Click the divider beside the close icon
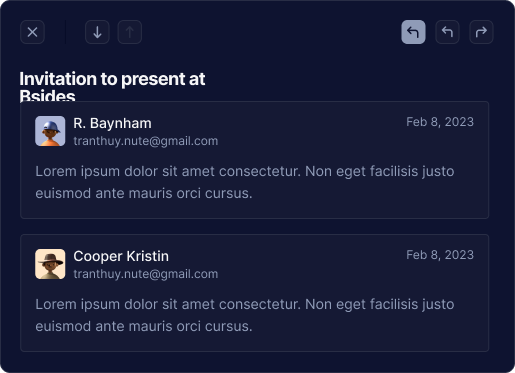515x373 pixels. [65, 32]
